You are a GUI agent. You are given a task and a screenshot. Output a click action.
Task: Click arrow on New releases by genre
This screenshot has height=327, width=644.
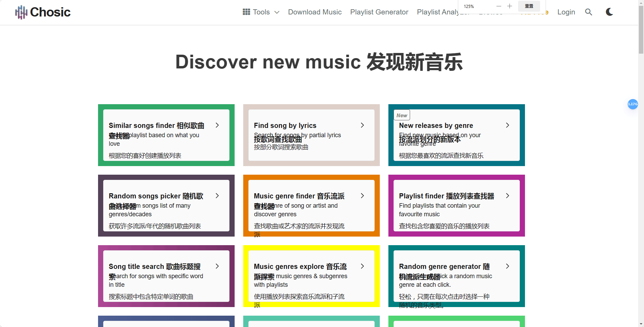click(x=507, y=125)
